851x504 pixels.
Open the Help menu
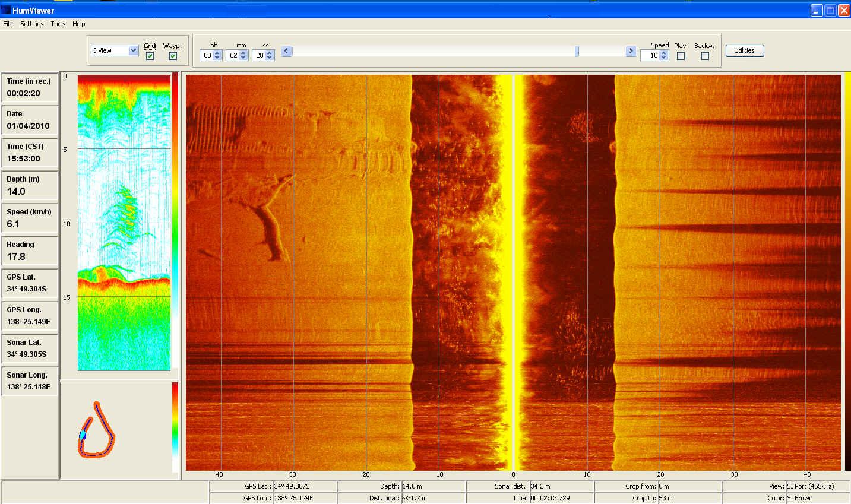(x=79, y=24)
